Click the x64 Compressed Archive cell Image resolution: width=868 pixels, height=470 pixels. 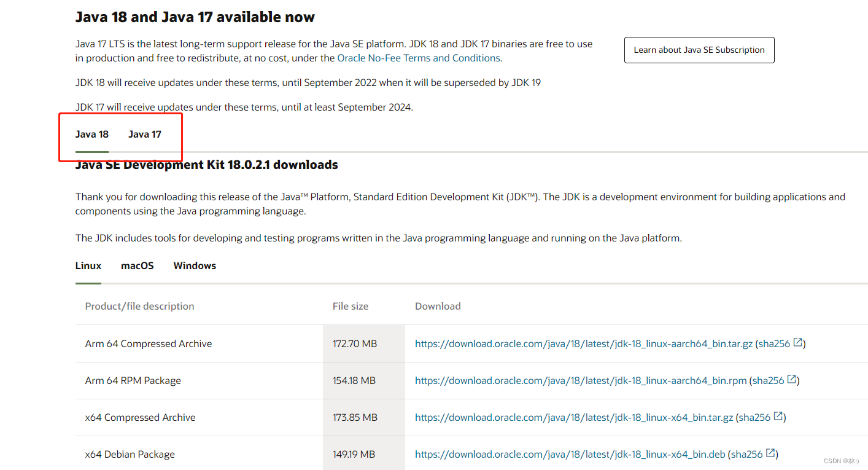(199, 417)
